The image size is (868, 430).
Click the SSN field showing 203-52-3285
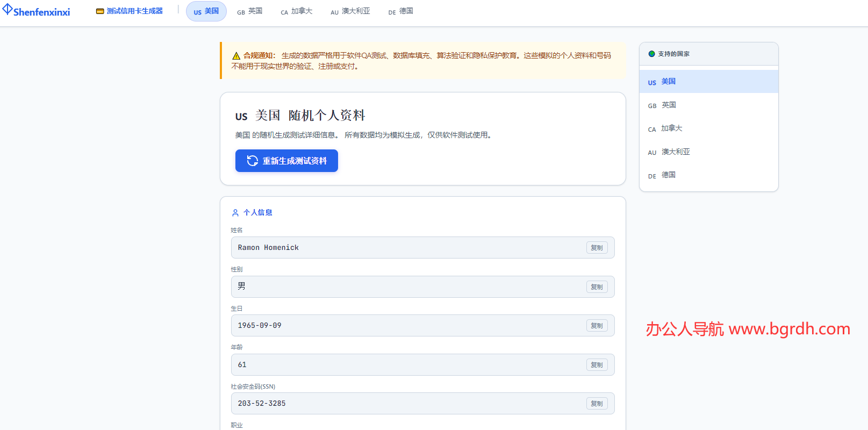point(423,404)
